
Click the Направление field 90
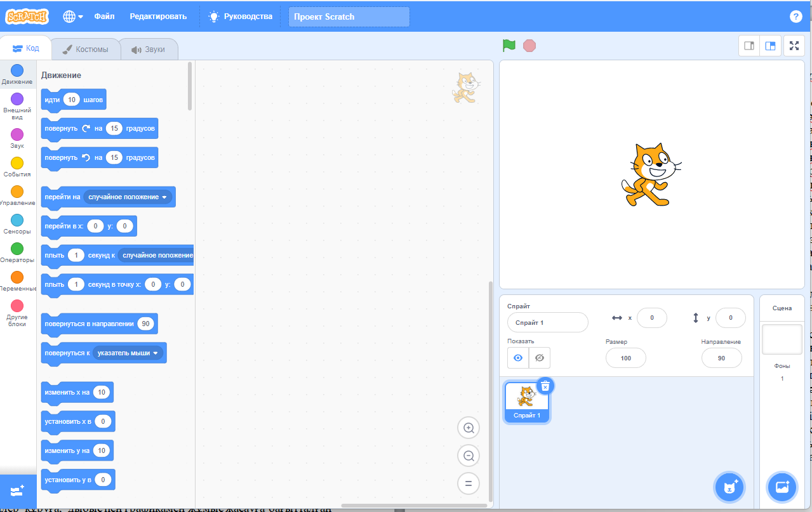[721, 358]
